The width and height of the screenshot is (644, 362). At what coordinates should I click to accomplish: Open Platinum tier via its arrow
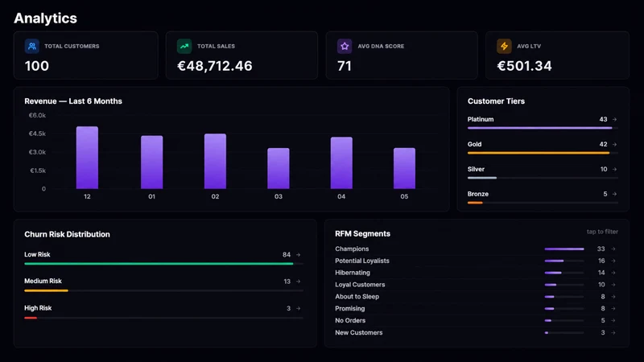coord(614,119)
